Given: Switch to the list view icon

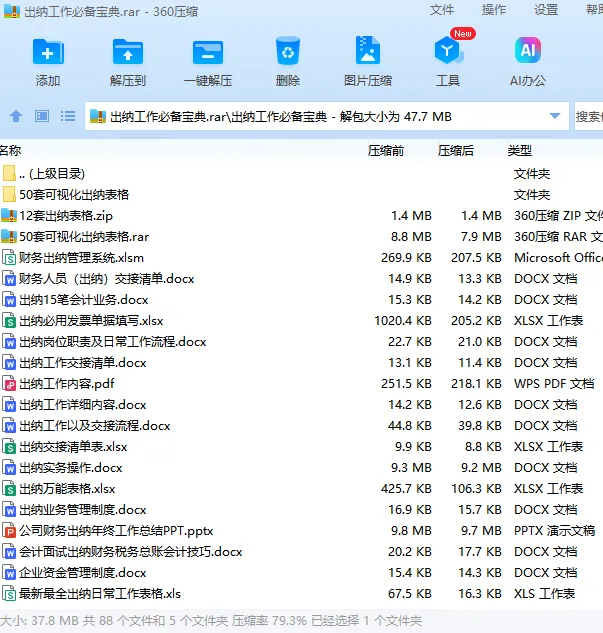Looking at the screenshot, I should coord(68,116).
